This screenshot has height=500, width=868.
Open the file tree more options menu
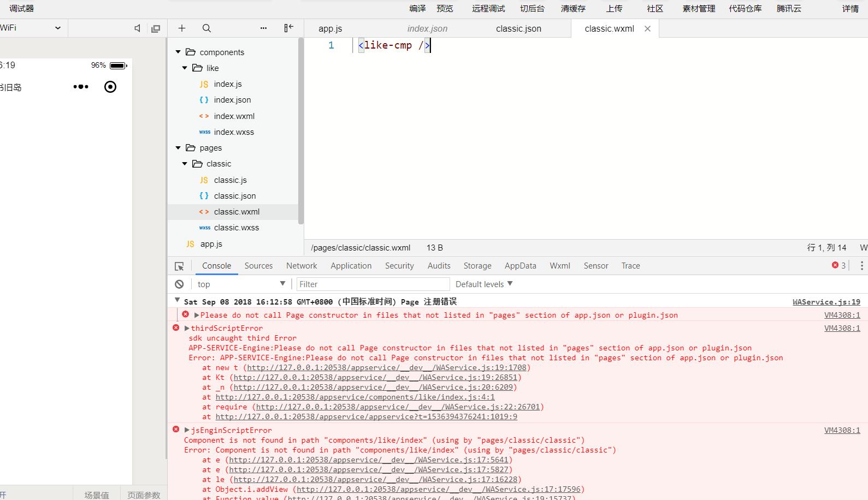[x=263, y=28]
